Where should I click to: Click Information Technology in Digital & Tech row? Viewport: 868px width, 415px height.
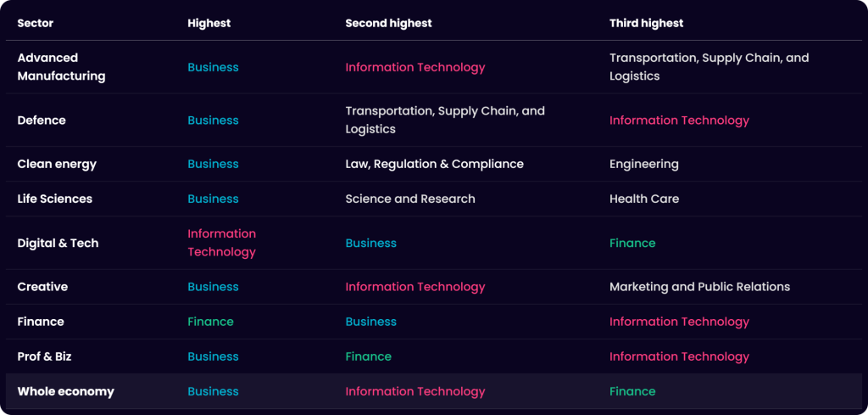pos(221,243)
